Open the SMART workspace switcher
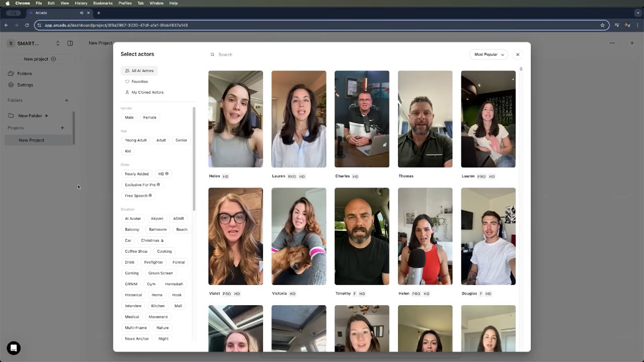Image resolution: width=644 pixels, height=362 pixels. 33,43
